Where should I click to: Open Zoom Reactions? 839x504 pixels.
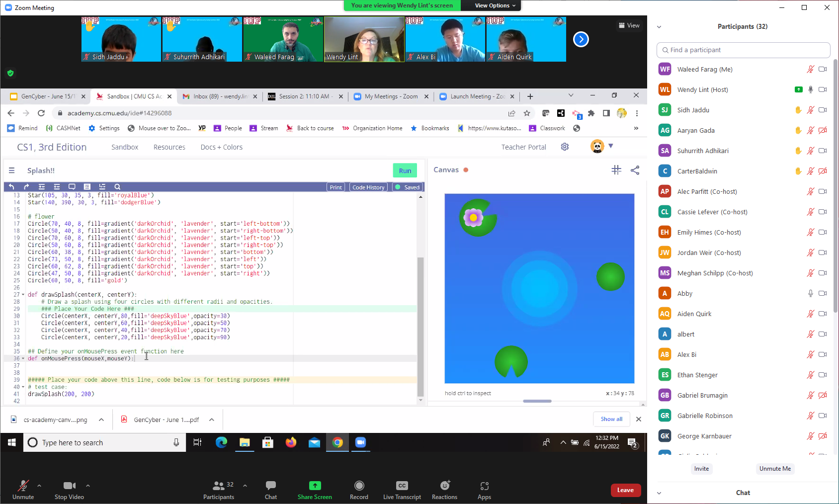[x=444, y=490]
